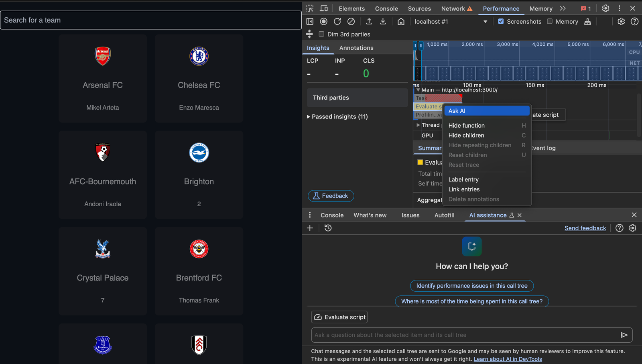Choose Ask AI in context menu
The height and width of the screenshot is (364, 642).
pos(487,111)
